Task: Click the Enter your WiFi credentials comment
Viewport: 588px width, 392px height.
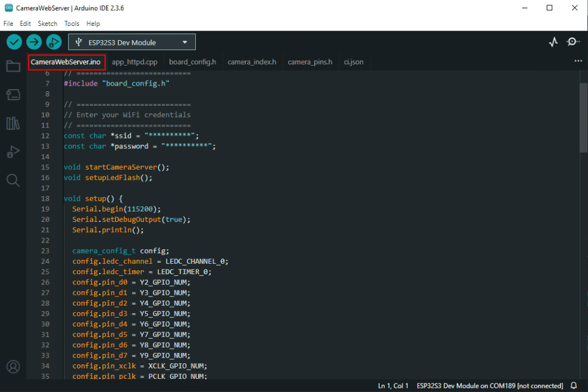Action: pos(127,114)
